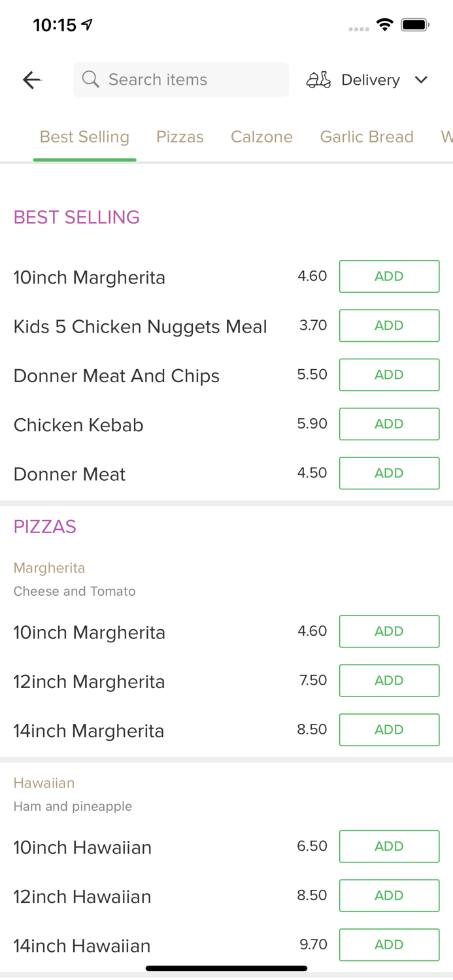Click the Search items input field
This screenshot has width=453, height=980.
tap(180, 79)
